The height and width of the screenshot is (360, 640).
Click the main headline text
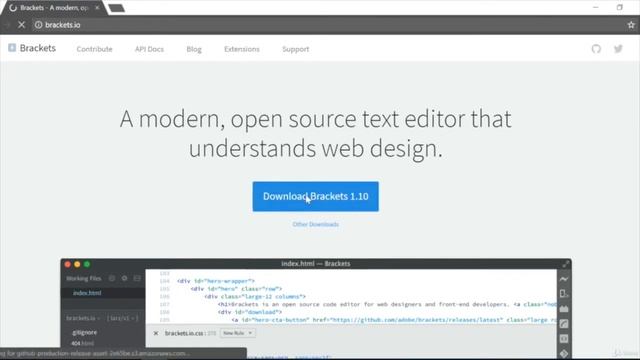[316, 133]
